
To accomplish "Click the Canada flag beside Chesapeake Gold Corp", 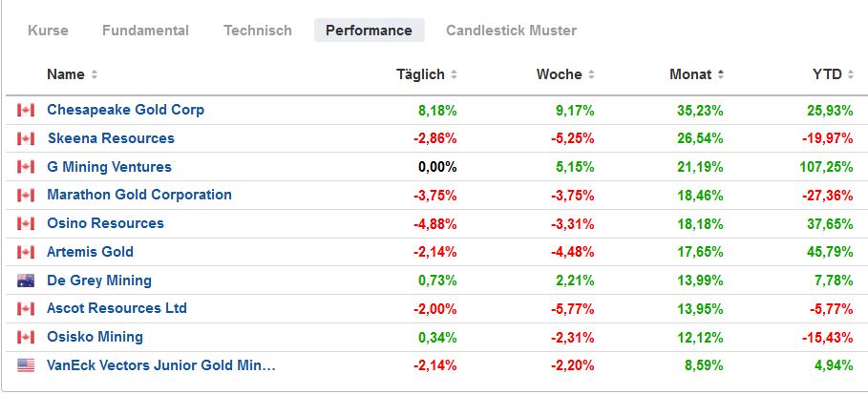I will (x=25, y=110).
